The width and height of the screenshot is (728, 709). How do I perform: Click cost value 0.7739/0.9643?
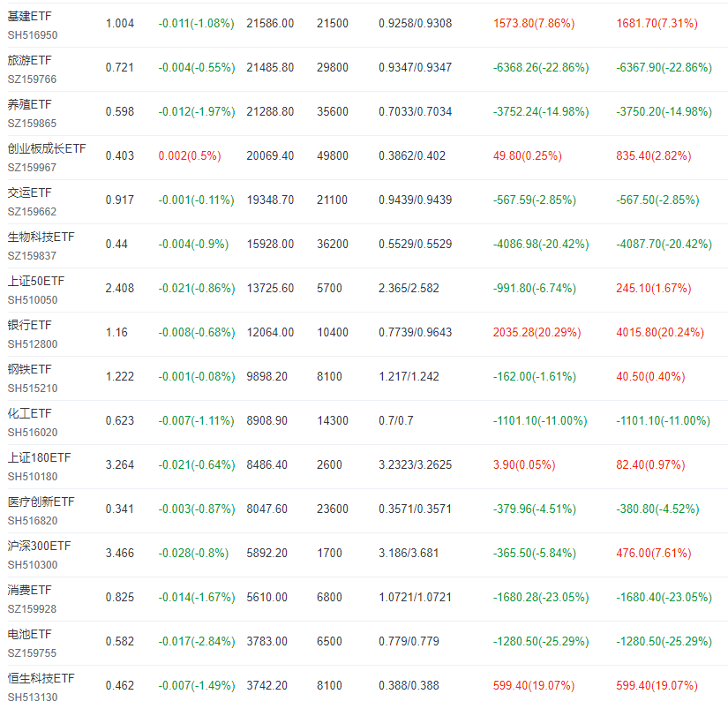tap(415, 332)
